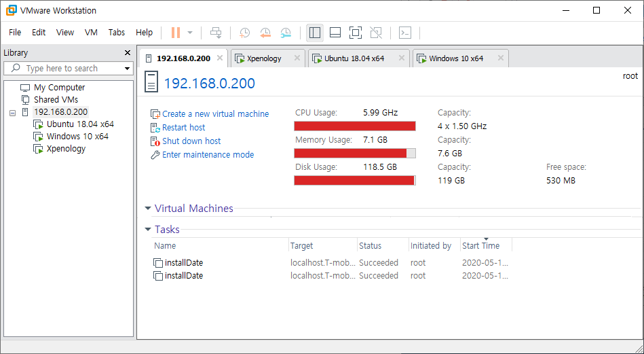Click the VMware Workstation title bar icon
644x354 pixels.
click(12, 10)
